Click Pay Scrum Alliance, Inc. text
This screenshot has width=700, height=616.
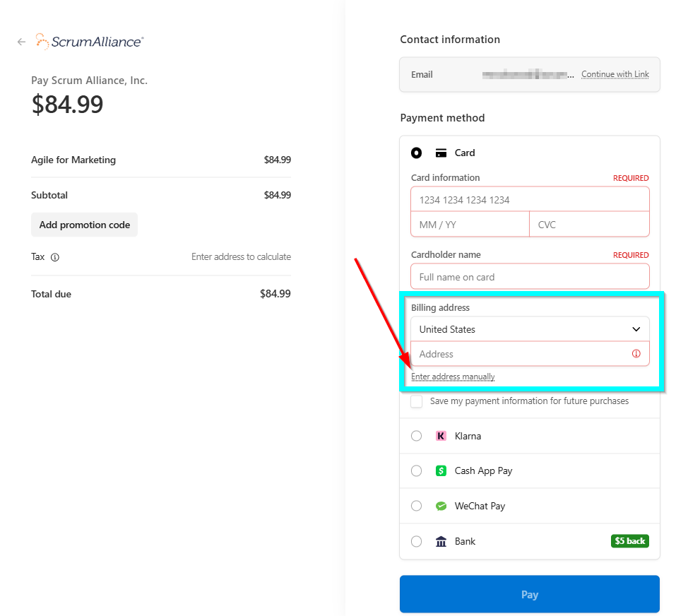[89, 81]
